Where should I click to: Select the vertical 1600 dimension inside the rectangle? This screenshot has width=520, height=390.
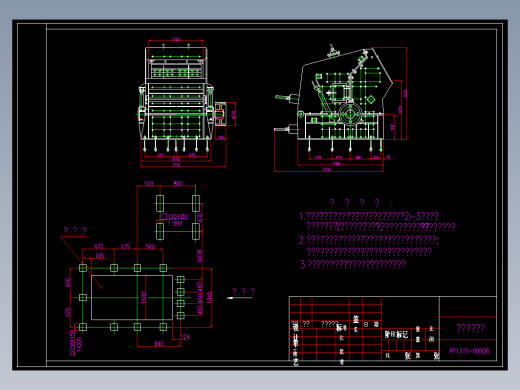pyautogui.click(x=144, y=297)
